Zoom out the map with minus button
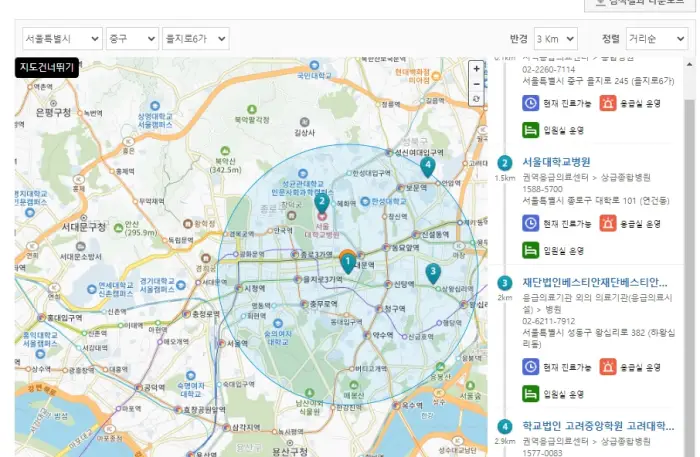This screenshot has height=457, width=700. (476, 84)
